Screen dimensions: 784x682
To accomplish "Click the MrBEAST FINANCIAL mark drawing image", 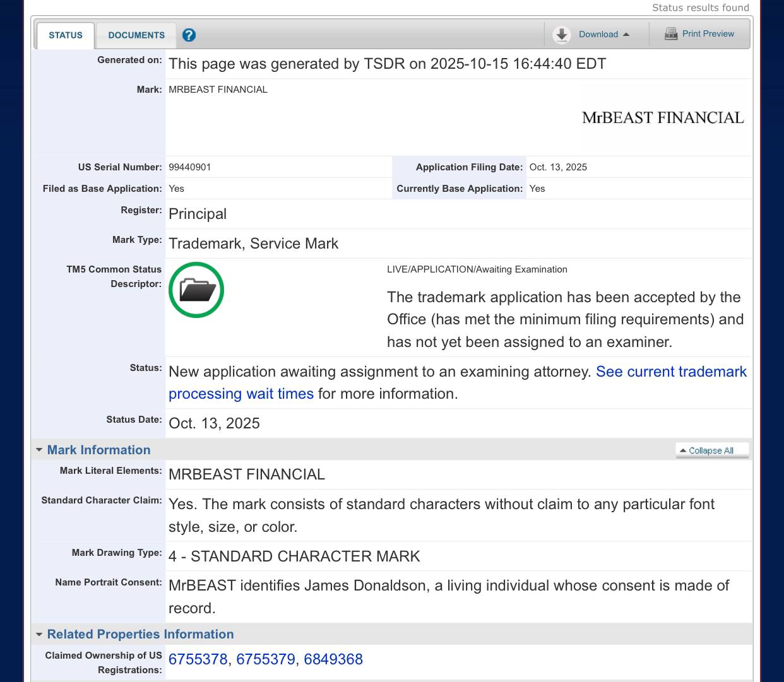I will [x=662, y=118].
